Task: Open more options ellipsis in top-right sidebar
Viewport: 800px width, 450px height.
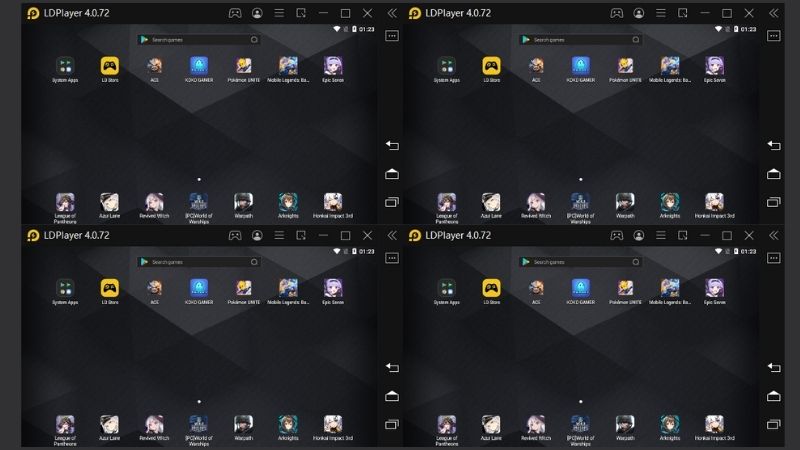Action: [x=773, y=36]
